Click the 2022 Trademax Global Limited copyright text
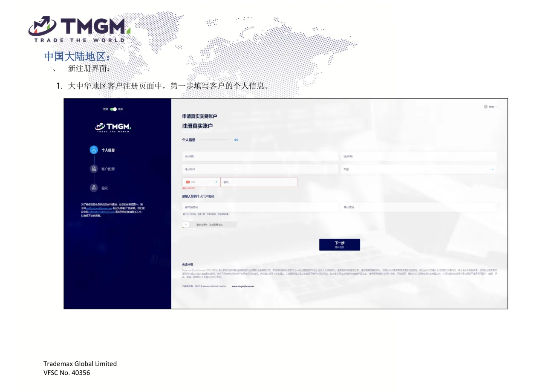This screenshot has height=392, width=554. pos(211,286)
